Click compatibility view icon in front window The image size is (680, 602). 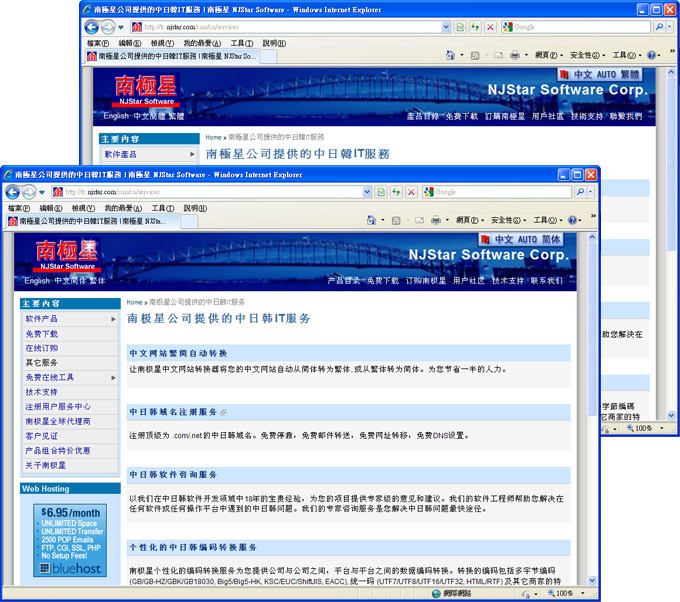[x=381, y=192]
